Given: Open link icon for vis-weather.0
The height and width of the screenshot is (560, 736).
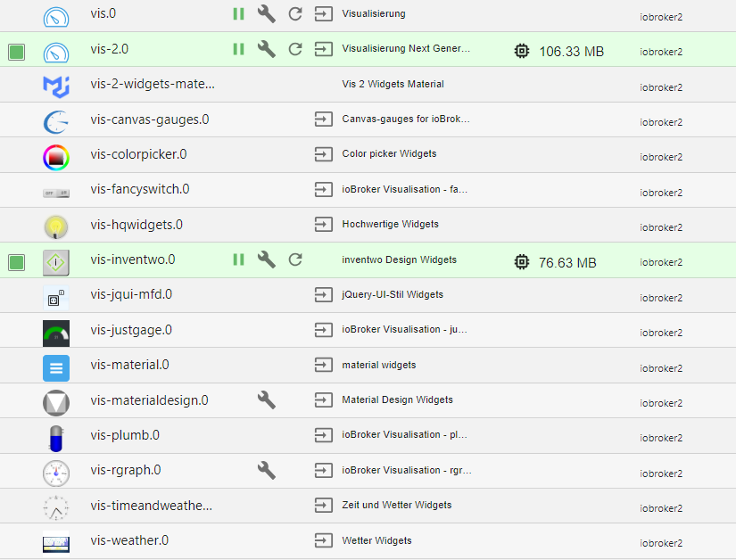Looking at the screenshot, I should 324,540.
